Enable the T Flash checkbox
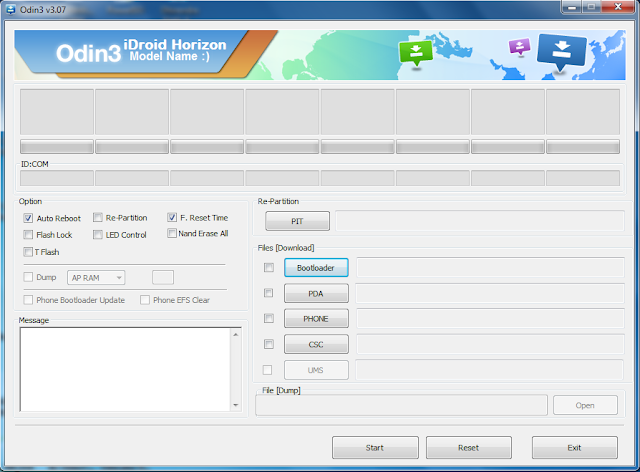This screenshot has width=640, height=472. point(28,252)
